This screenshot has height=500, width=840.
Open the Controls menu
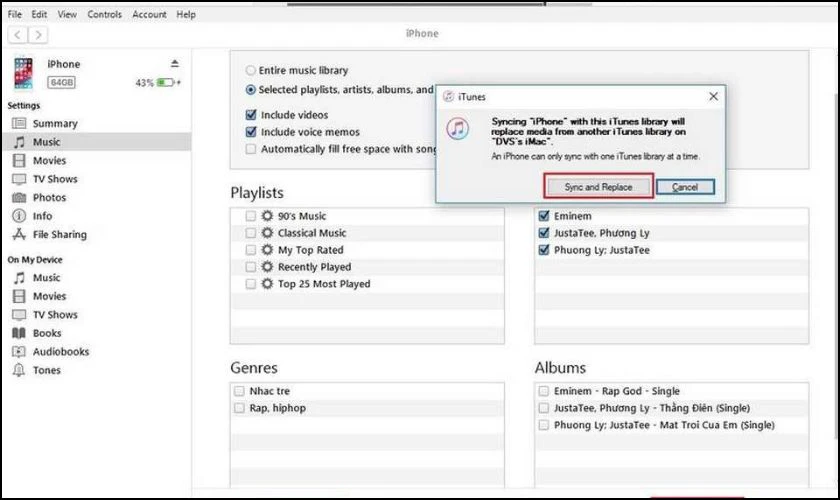104,14
